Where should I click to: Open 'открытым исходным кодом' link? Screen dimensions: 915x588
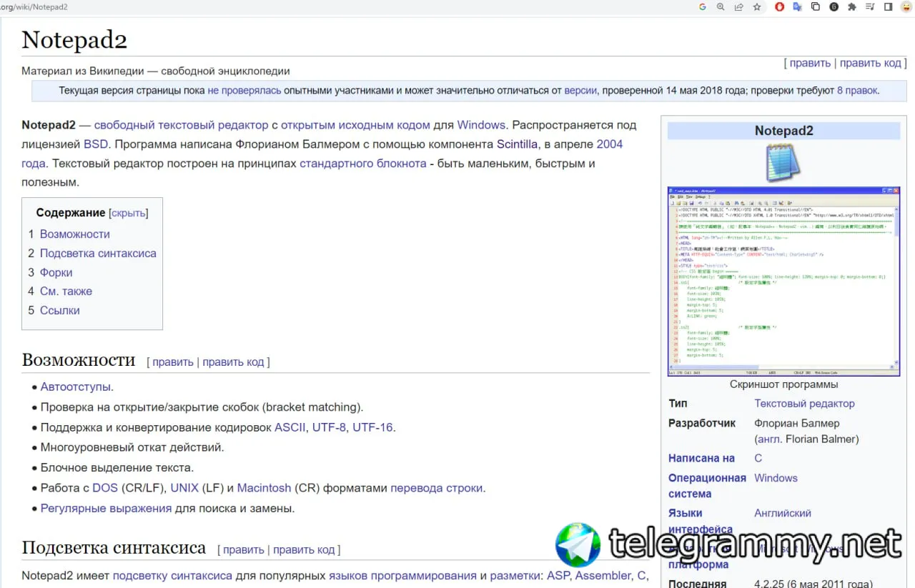pos(355,125)
